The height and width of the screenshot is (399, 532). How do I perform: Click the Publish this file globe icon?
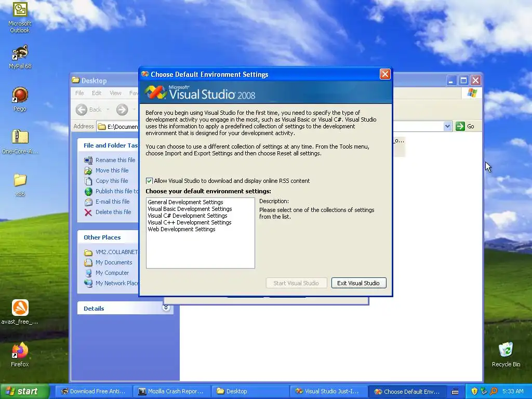(88, 191)
